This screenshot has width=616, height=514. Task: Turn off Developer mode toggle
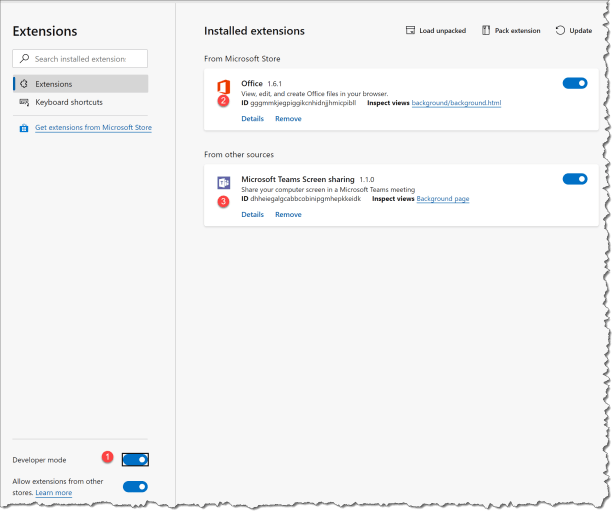click(x=135, y=459)
